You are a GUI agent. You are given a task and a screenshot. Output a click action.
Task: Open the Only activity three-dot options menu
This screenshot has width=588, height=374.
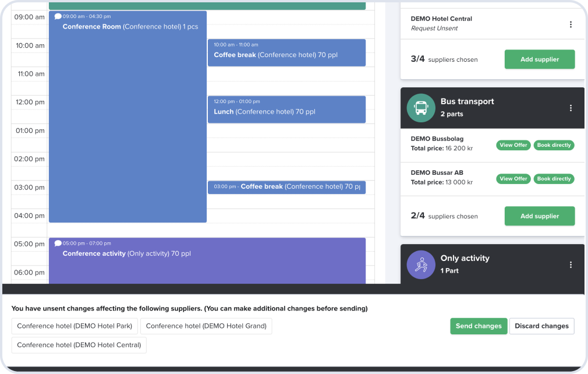(571, 264)
